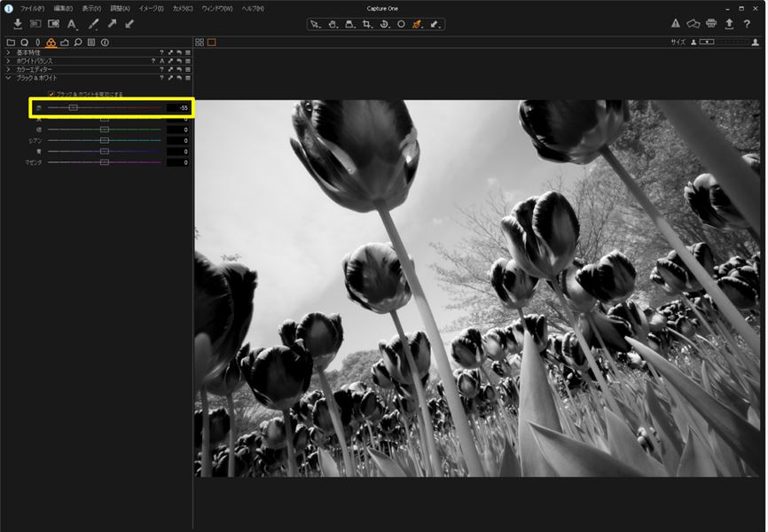The width and height of the screenshot is (768, 532).
Task: Click help '?' icon on ブラック&ホワイト panel
Action: tap(161, 78)
